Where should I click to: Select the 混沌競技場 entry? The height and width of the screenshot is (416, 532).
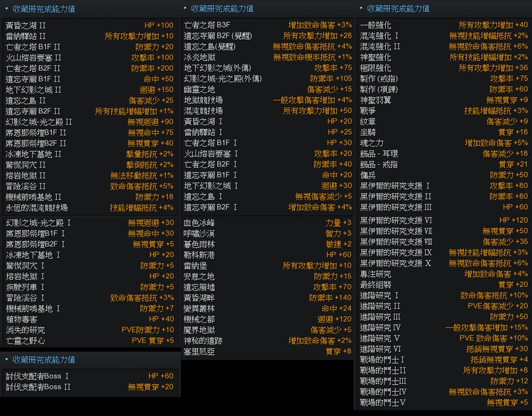point(204,111)
